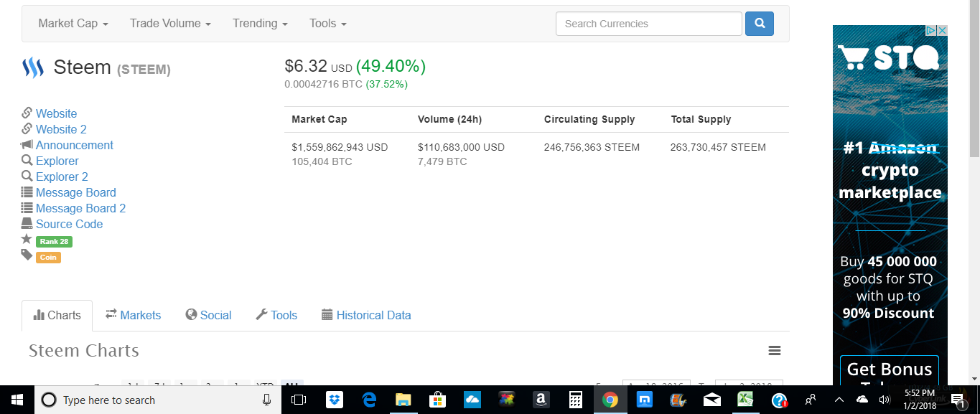Open the Explorer link
This screenshot has width=980, height=414.
click(x=57, y=161)
